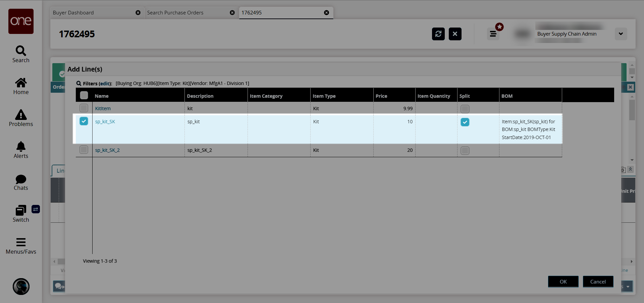The image size is (644, 303).
Task: Click the sp_kit_SK_2 description cell
Action: click(216, 150)
